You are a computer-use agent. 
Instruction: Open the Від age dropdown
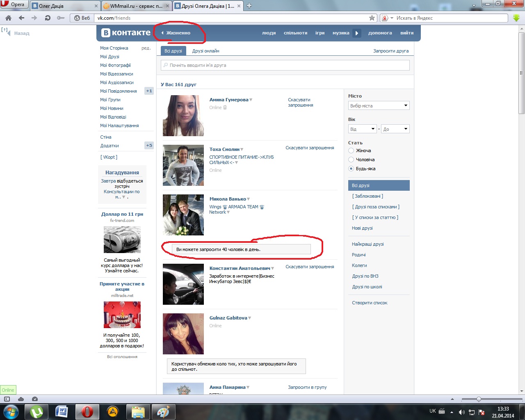[x=363, y=129]
